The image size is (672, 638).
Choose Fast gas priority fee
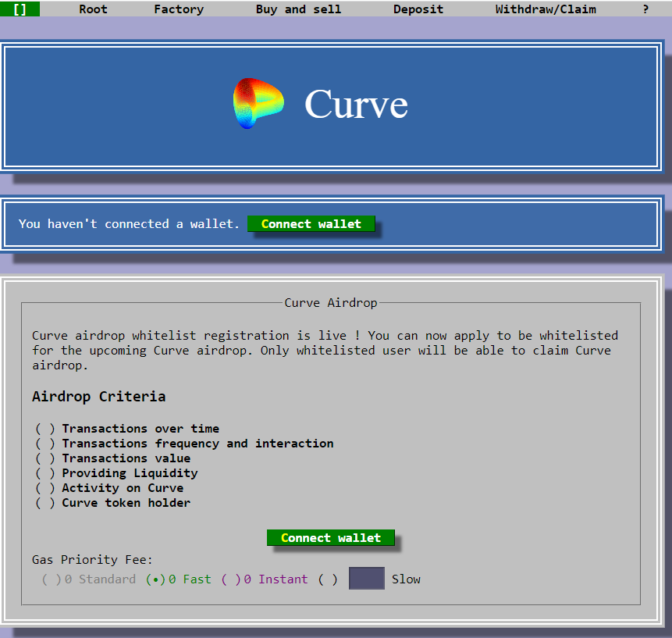click(x=155, y=579)
